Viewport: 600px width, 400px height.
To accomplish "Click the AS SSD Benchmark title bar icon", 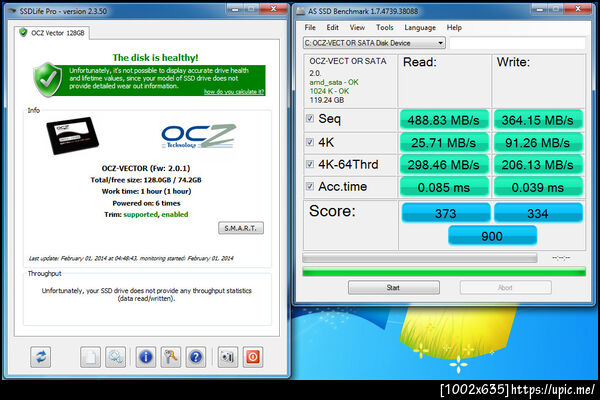I will (301, 11).
